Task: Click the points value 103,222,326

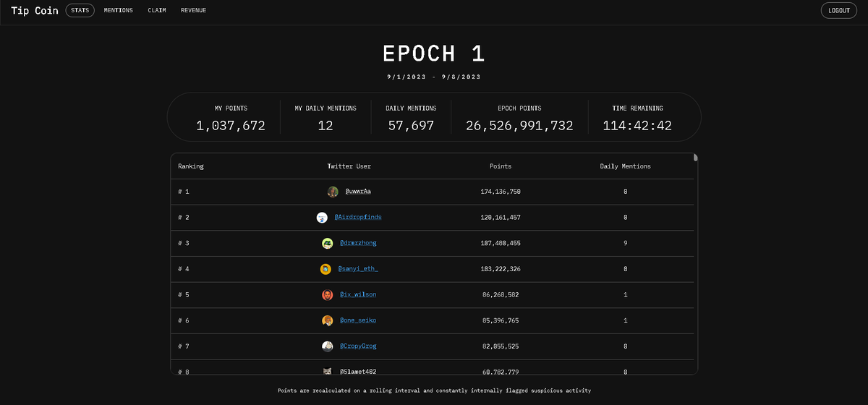Action: pos(501,269)
